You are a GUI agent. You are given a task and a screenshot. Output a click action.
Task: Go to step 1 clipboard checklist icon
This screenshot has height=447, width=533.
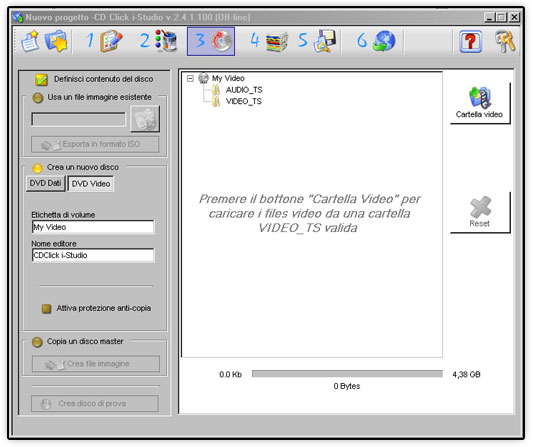pos(104,41)
